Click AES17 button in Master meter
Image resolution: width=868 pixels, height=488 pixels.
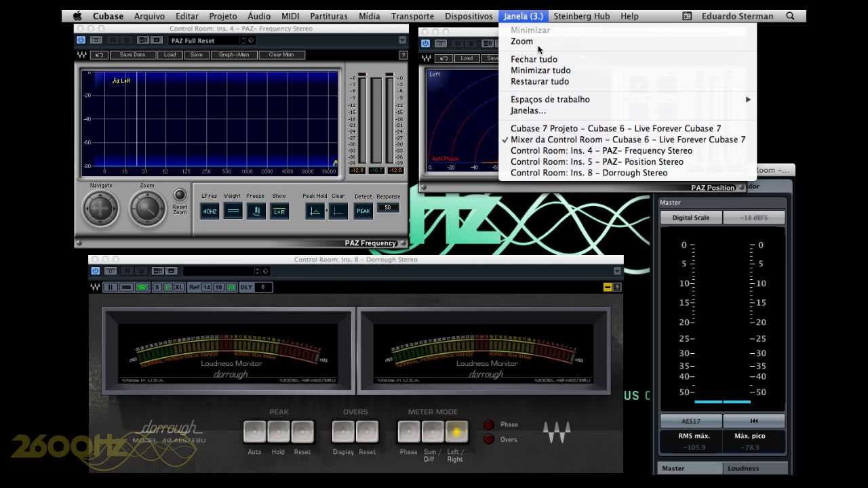click(691, 421)
